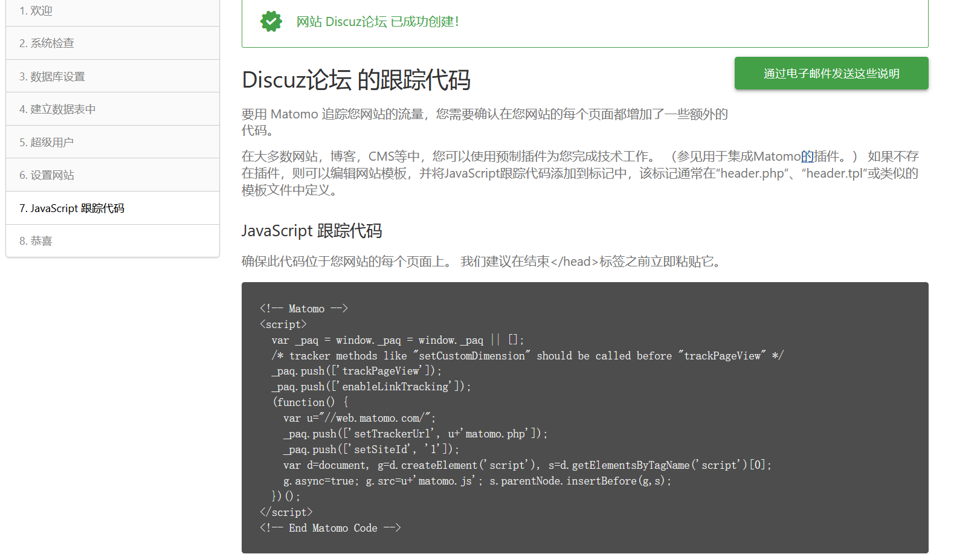The width and height of the screenshot is (980, 554).
Task: Click the green success checkmark badge icon
Action: pos(271,21)
